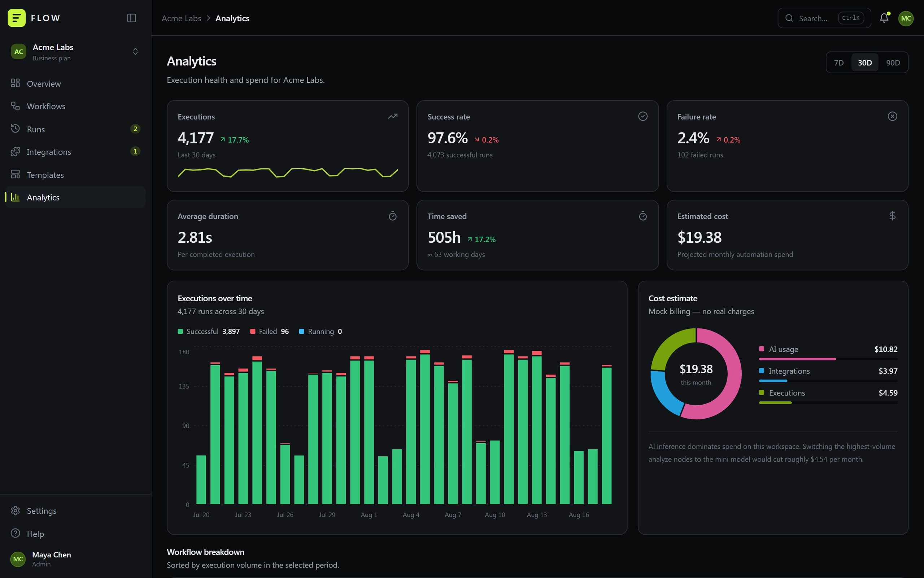924x578 pixels.
Task: Toggle the Running series in legend
Action: (x=321, y=331)
